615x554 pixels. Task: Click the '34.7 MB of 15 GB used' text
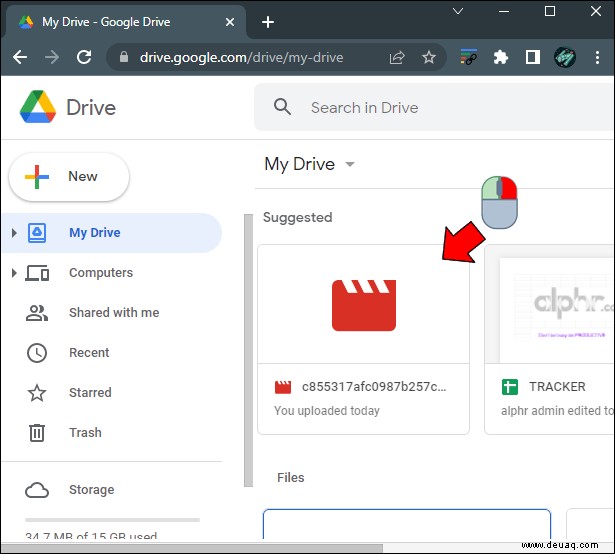pyautogui.click(x=91, y=536)
